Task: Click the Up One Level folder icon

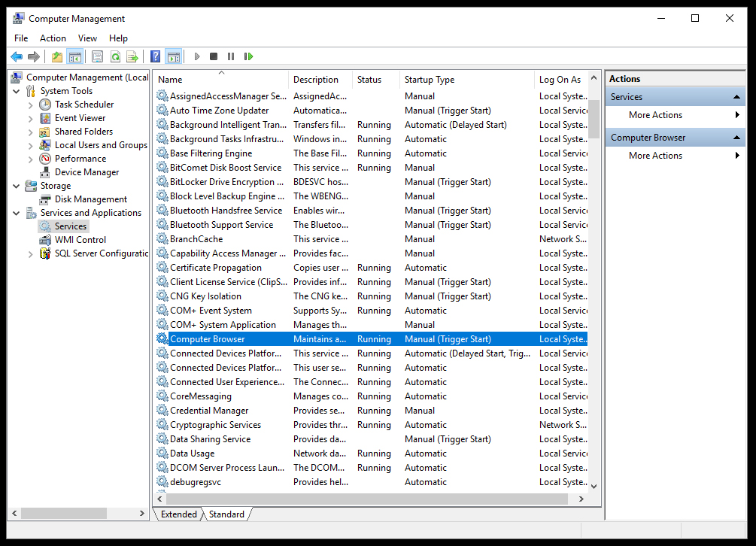Action: coord(57,57)
